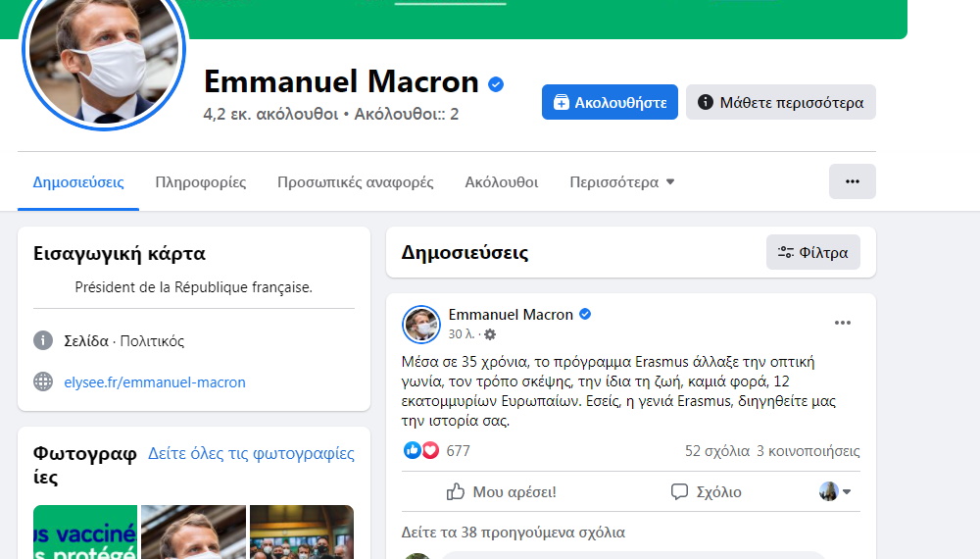Switch to the Πληροφορίες tab
Viewport: 980px width, 559px height.
[201, 182]
